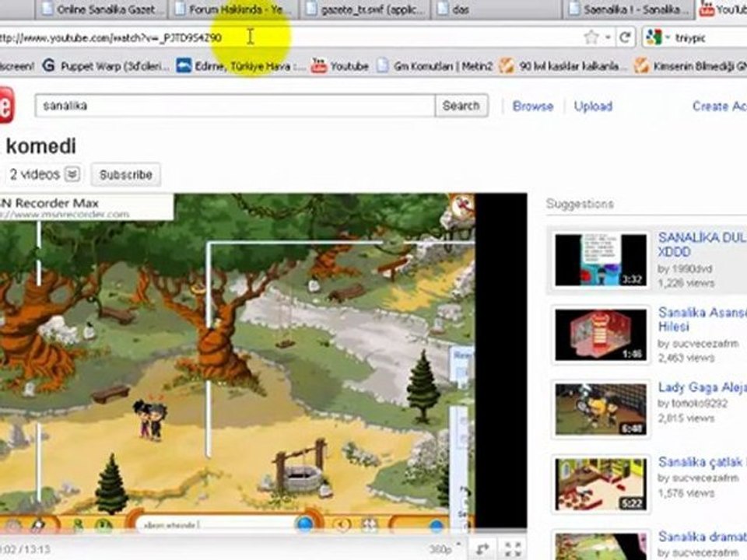The image size is (747, 560).
Task: Bookmark this page with the star icon
Action: pos(591,37)
